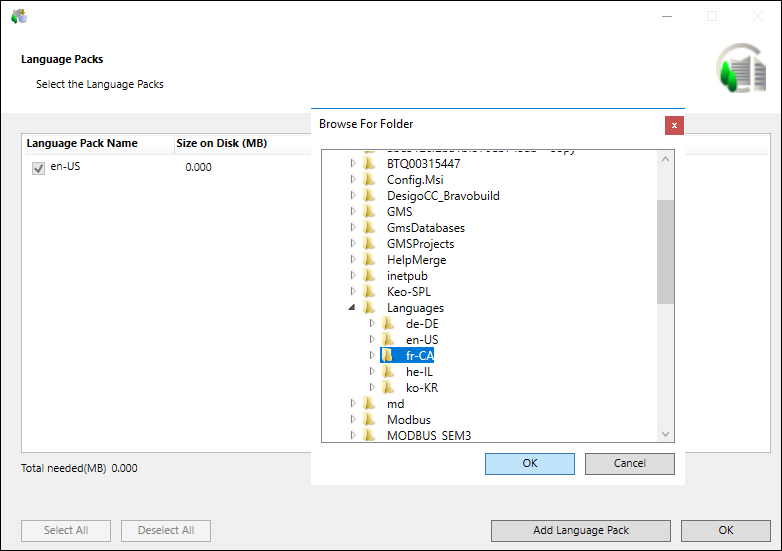Screen dimensions: 782x551
Task: Click the folder icon next to GMS
Action: [370, 212]
